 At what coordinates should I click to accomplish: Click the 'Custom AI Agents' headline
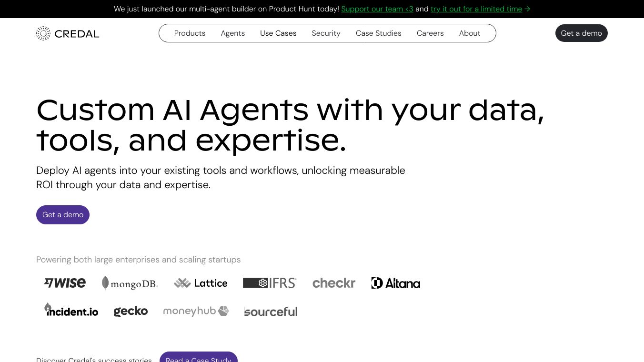click(x=290, y=125)
